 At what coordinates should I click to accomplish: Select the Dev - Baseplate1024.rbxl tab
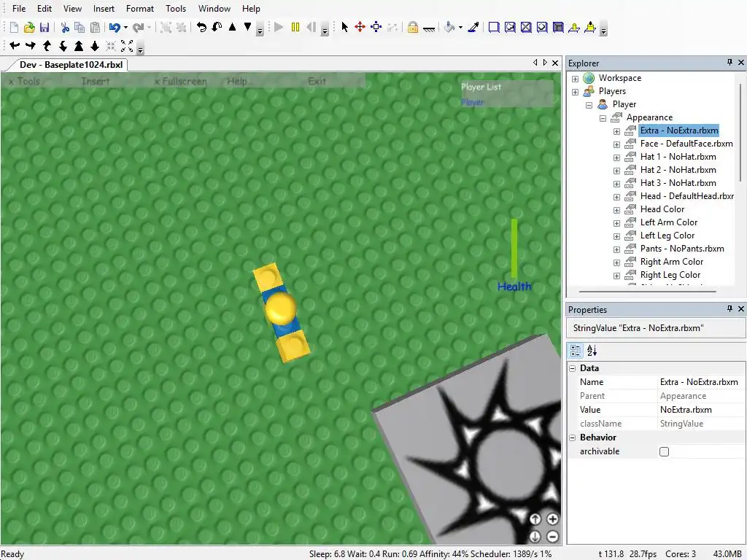click(71, 65)
